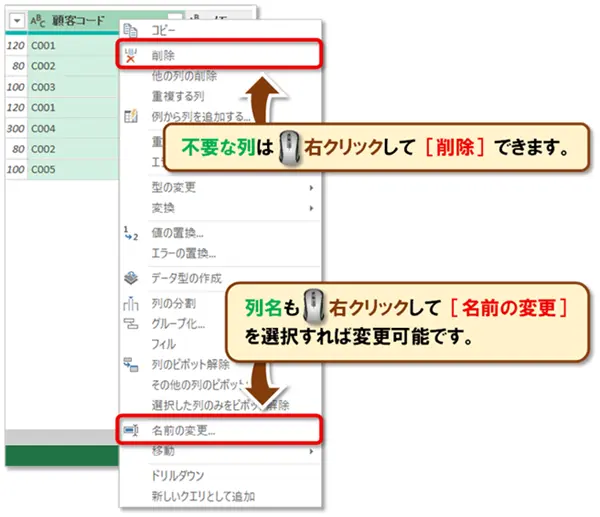
Task: Choose データ型の作成 menu entry
Action: (187, 278)
